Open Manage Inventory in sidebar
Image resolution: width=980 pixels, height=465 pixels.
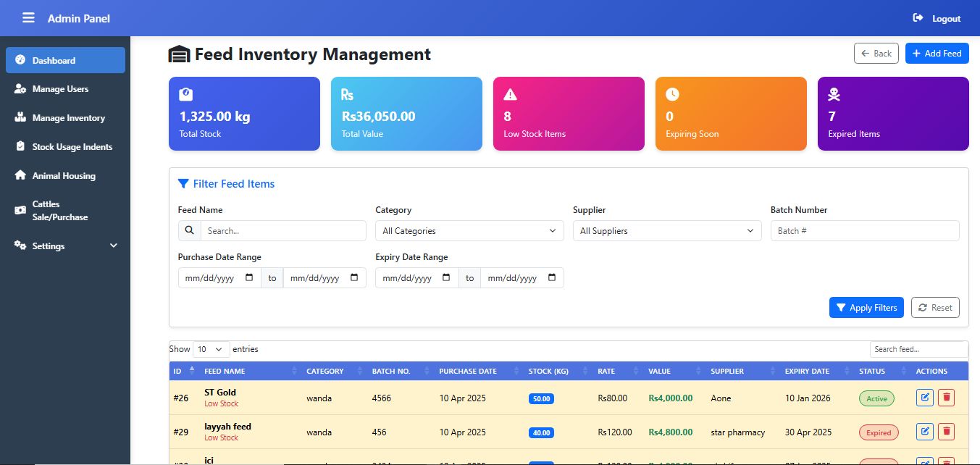(x=68, y=118)
